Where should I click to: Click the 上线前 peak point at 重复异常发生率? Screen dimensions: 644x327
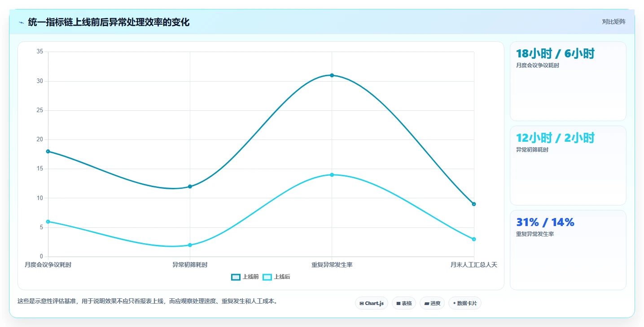(x=332, y=75)
